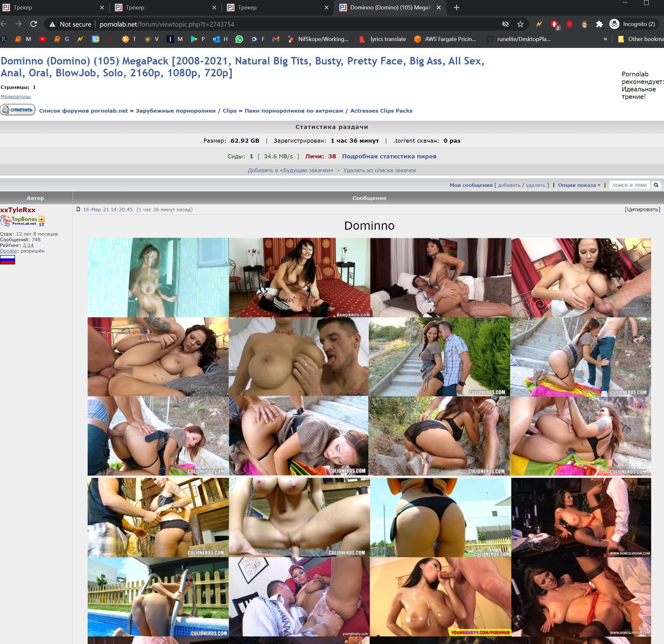
Task: Click the 3,14 rating value
Action: 28,245
